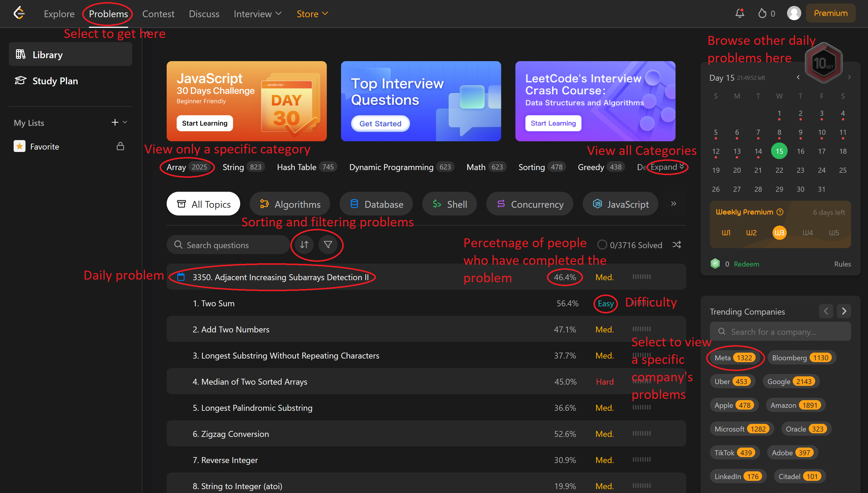Select the Shell topic pill
Viewport: 868px width, 493px height.
pyautogui.click(x=450, y=204)
